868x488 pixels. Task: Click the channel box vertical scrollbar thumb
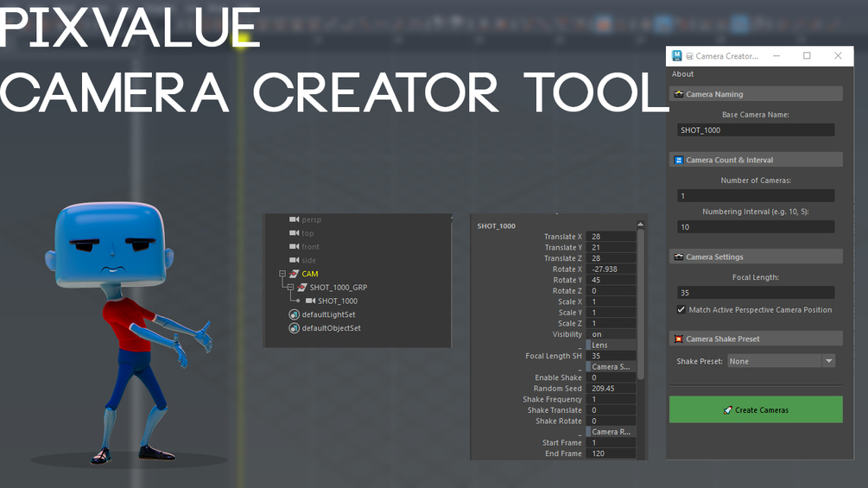click(x=641, y=304)
